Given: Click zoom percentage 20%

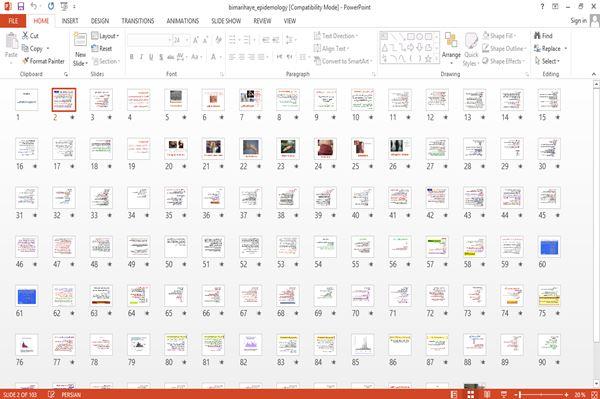Looking at the screenshot, I should tap(579, 394).
